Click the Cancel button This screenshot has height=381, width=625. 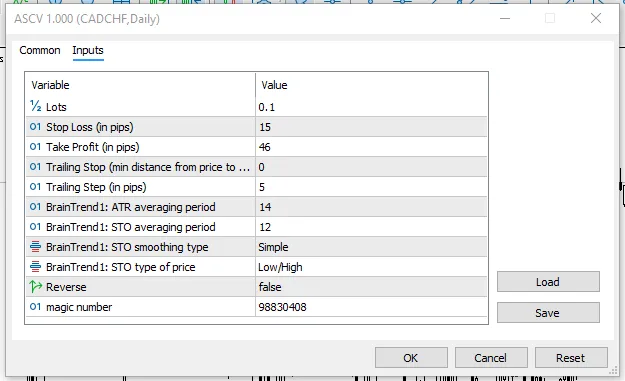coord(491,358)
